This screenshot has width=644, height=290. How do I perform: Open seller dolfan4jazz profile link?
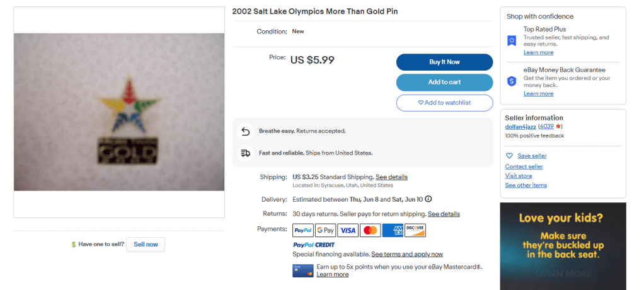(520, 127)
